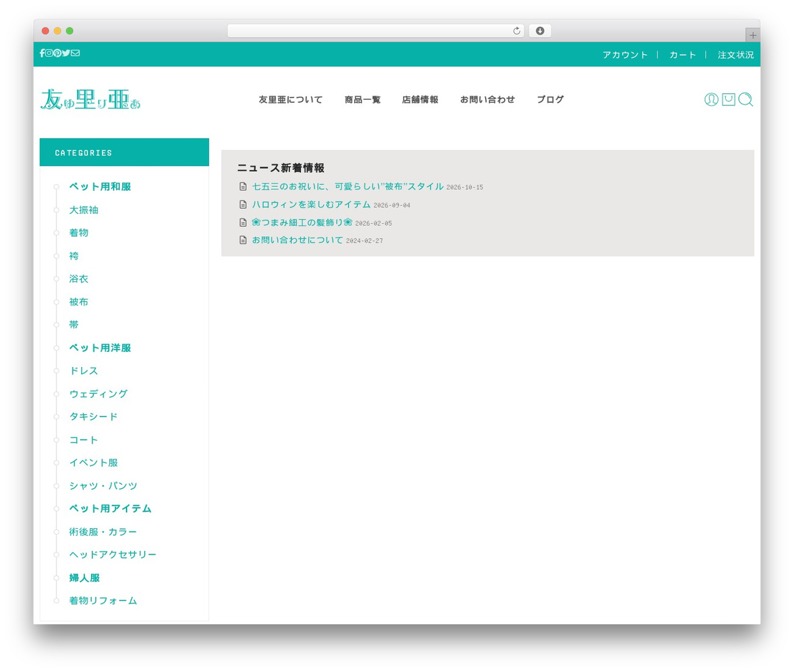Open 店舗情報 menu item
The height and width of the screenshot is (672, 794).
pyautogui.click(x=420, y=100)
